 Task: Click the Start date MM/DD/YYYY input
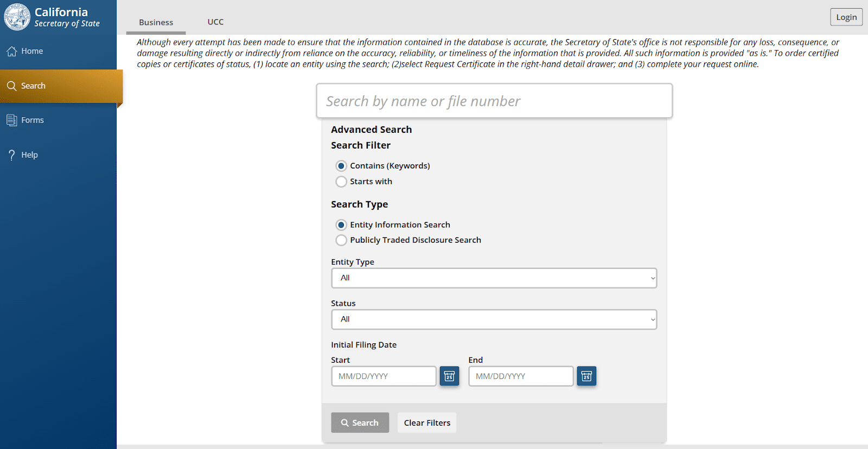click(384, 376)
